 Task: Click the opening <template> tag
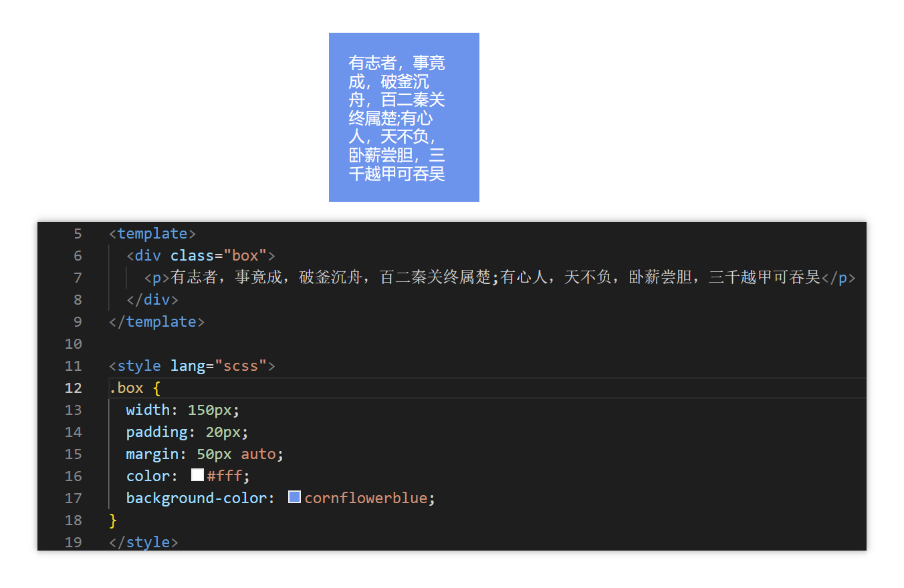click(152, 234)
